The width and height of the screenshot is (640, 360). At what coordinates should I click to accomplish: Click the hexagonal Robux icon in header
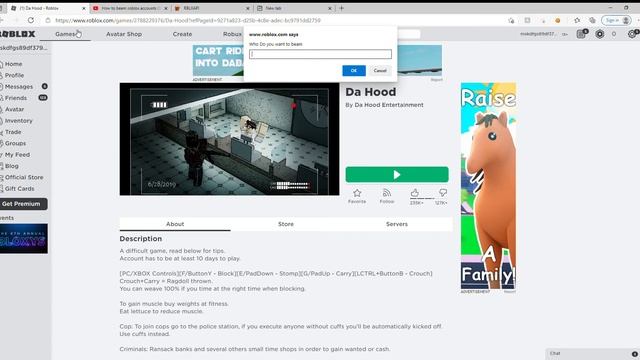pos(600,34)
